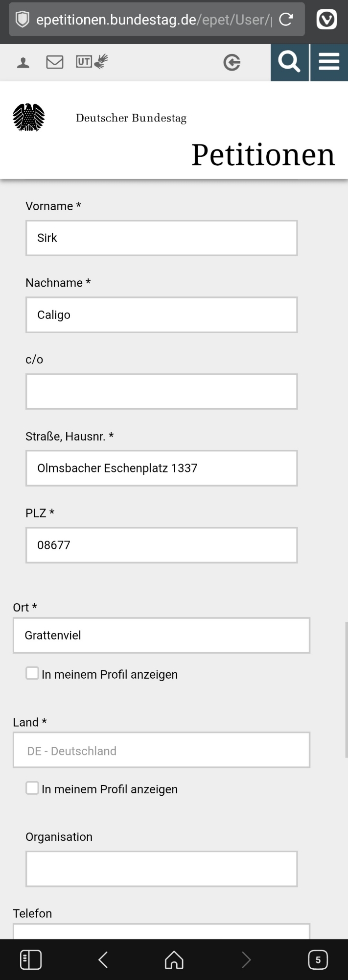Click the login arrow icon
This screenshot has width=348, height=980.
coord(232,63)
